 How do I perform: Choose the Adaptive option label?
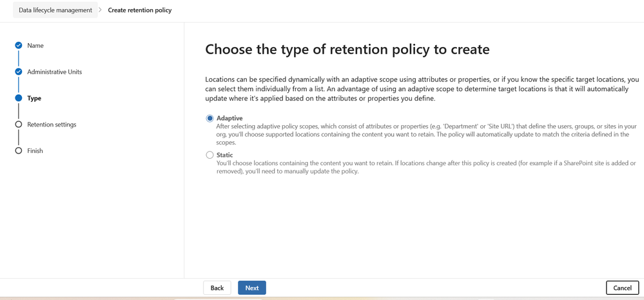(x=229, y=118)
